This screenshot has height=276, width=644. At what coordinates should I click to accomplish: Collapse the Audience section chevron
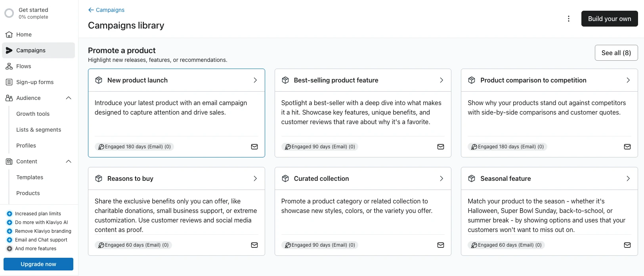(x=69, y=98)
